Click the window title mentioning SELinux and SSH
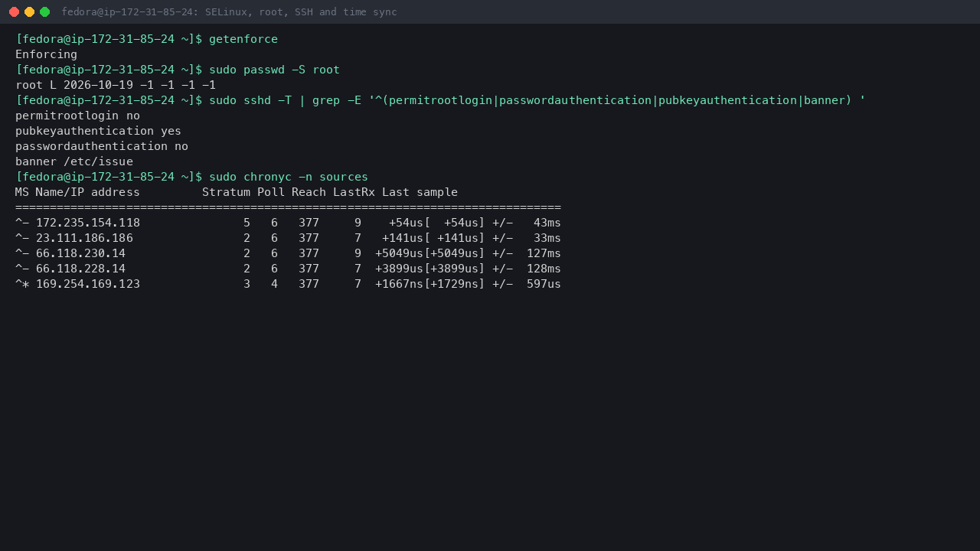This screenshot has width=980, height=551. tap(229, 11)
